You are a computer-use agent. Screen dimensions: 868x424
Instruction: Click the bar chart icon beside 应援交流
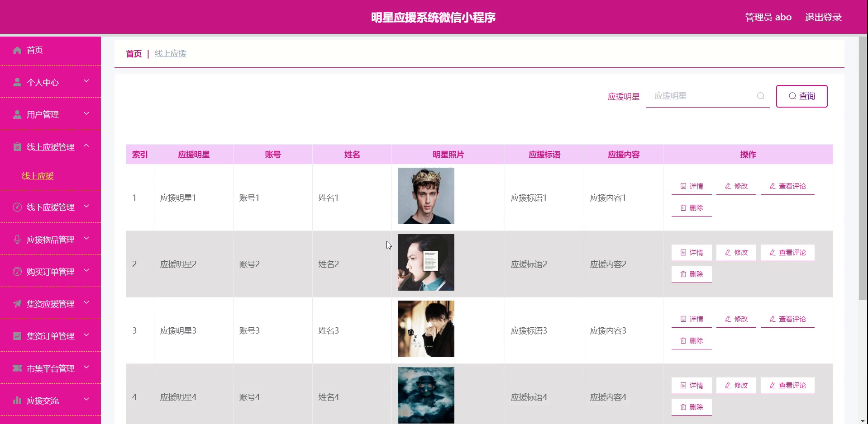point(17,400)
